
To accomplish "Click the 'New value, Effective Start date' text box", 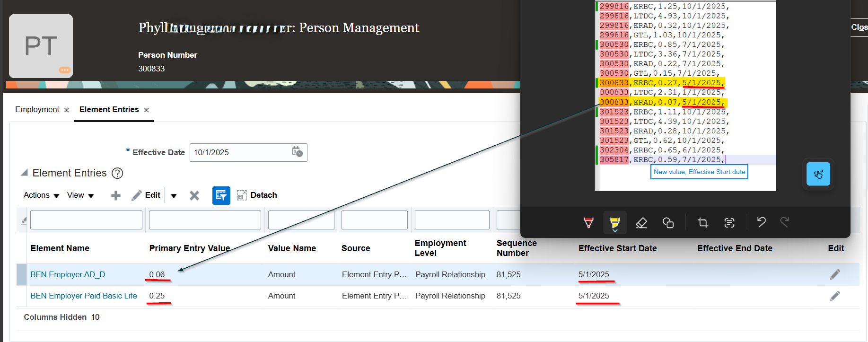I will [x=699, y=172].
